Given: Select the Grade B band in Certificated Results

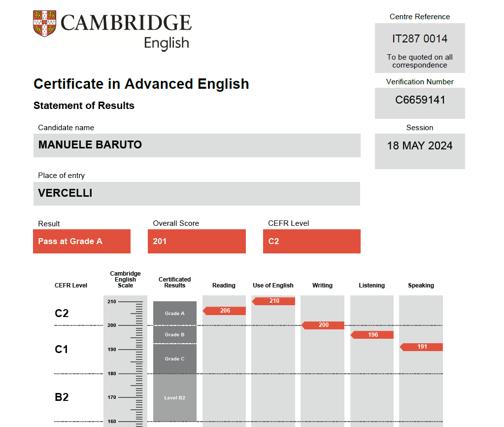Looking at the screenshot, I should pos(174,334).
